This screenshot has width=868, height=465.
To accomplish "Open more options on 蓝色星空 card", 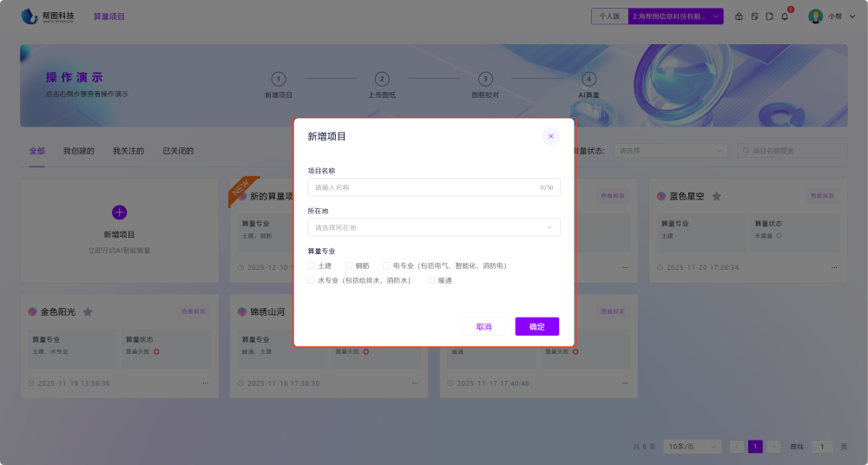I will pyautogui.click(x=834, y=267).
